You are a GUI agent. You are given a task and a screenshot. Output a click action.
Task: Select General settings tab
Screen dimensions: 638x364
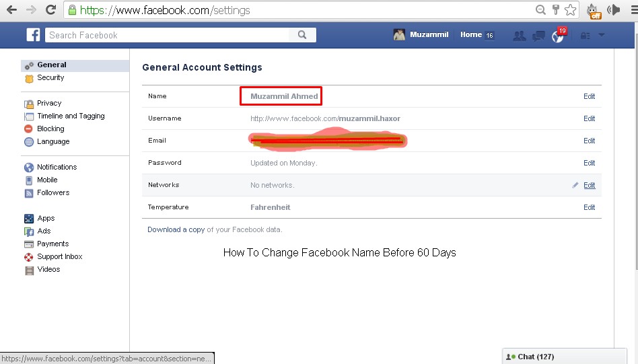tap(75, 65)
